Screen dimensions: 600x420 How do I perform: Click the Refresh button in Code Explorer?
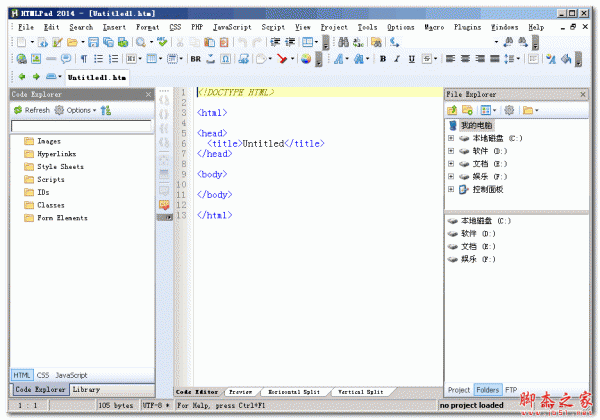(31, 110)
